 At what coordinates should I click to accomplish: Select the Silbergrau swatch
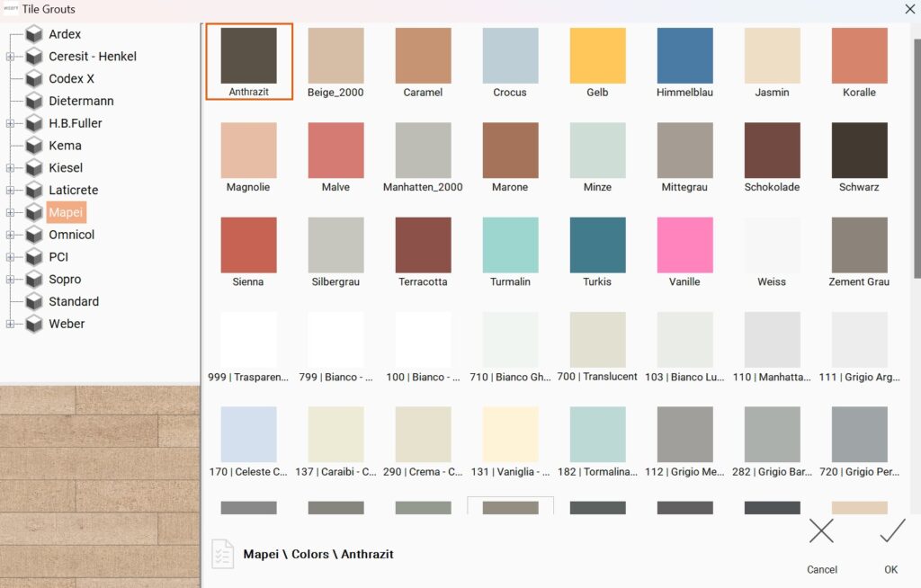pos(336,245)
